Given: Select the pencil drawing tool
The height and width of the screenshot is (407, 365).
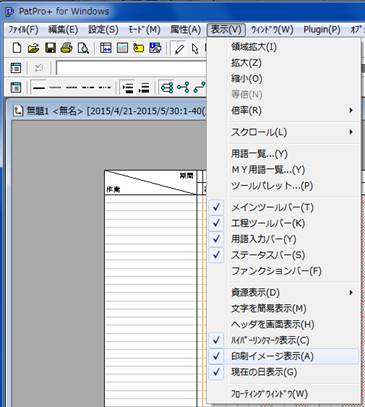Looking at the screenshot, I should 180,49.
